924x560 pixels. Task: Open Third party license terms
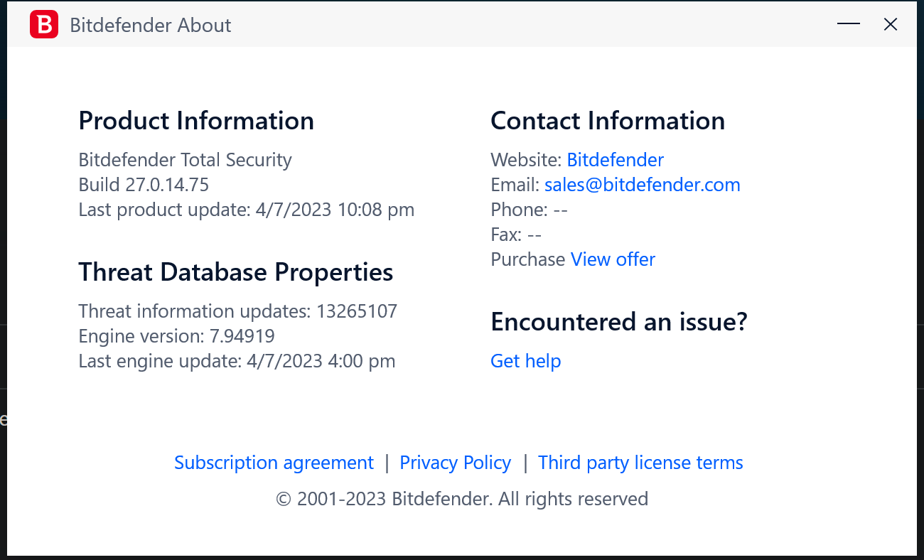click(640, 463)
